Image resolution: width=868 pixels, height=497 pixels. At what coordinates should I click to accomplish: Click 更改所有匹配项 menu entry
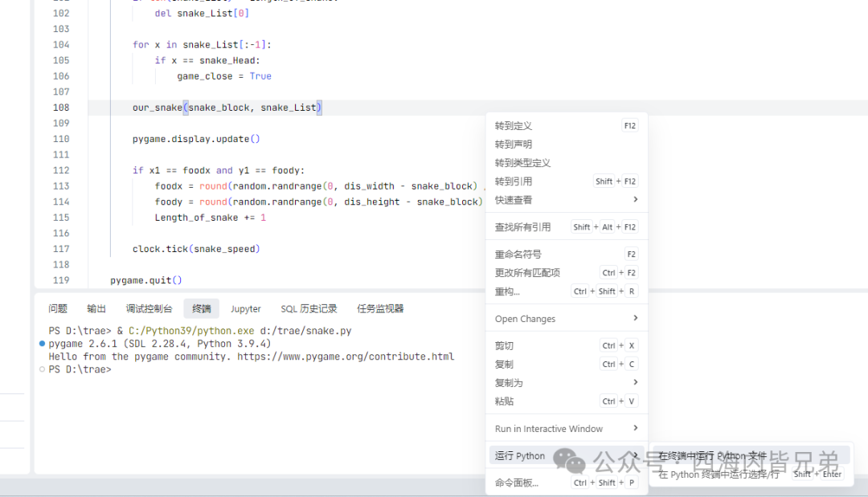point(567,272)
